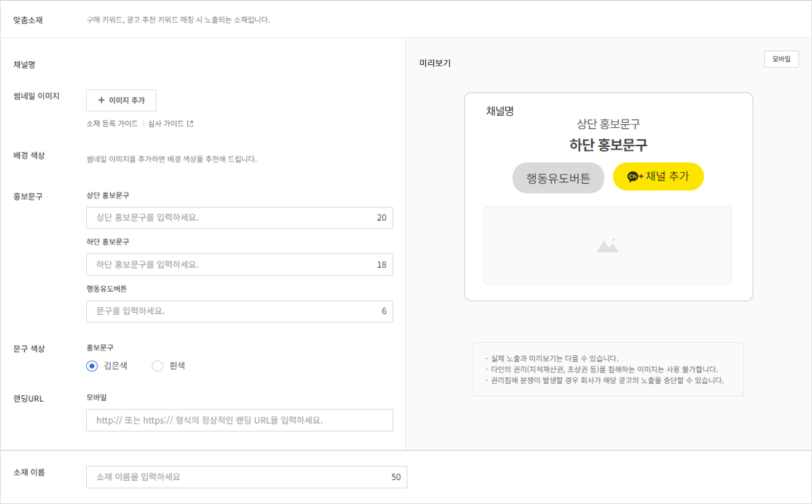Open the 심사 가이드 link

166,124
